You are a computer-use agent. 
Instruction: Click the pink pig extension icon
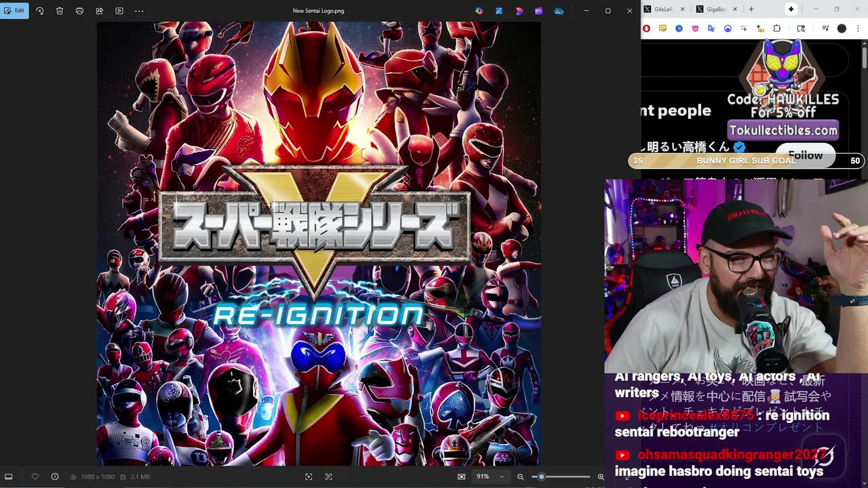695,28
